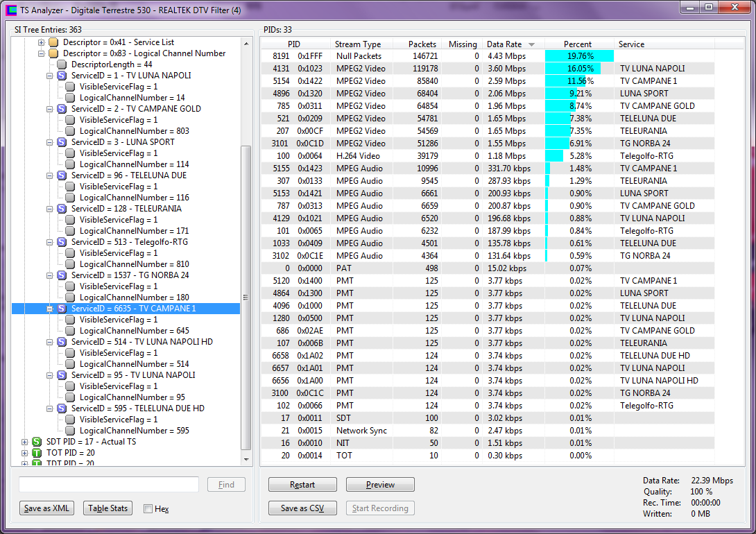Click the green S icon of SDT PID = 17
This screenshot has height=534, width=756.
click(x=37, y=442)
